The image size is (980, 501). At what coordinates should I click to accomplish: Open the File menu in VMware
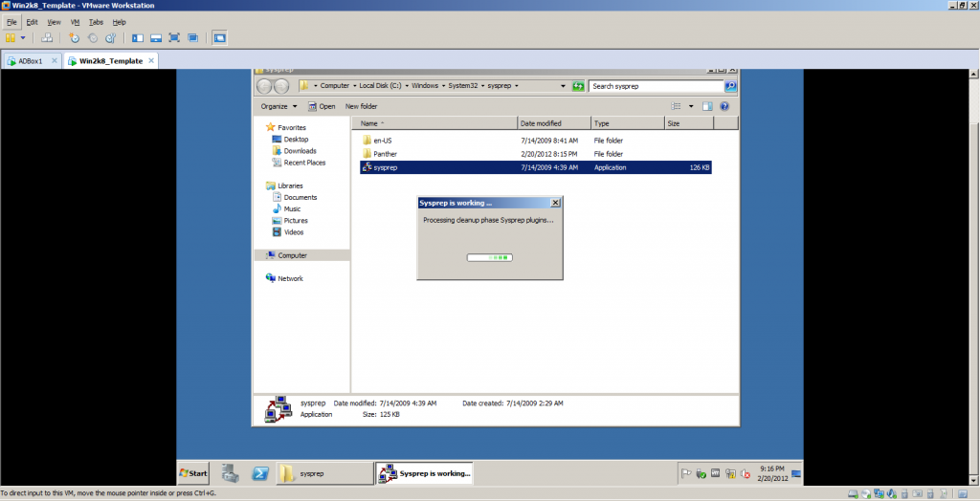11,22
